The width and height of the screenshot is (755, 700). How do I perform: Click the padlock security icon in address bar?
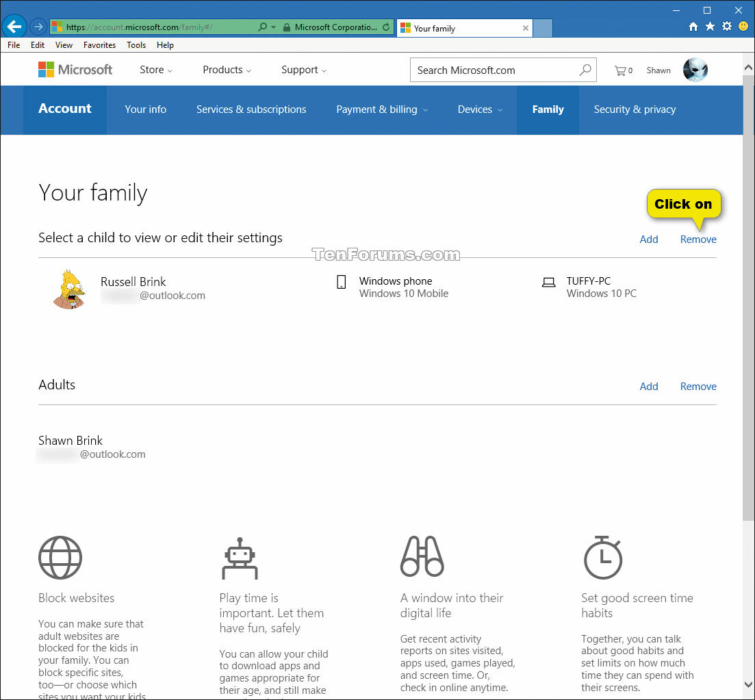pos(287,27)
